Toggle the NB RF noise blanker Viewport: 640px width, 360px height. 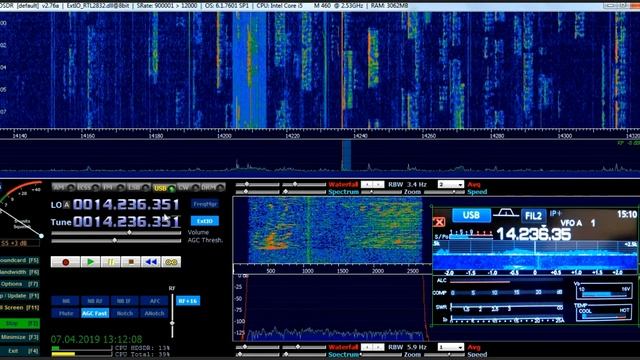tap(95, 301)
